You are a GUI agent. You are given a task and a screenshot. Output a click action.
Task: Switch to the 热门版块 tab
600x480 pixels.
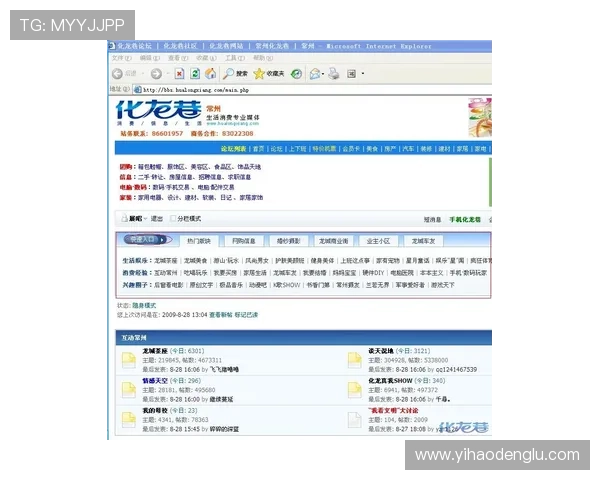click(x=199, y=241)
